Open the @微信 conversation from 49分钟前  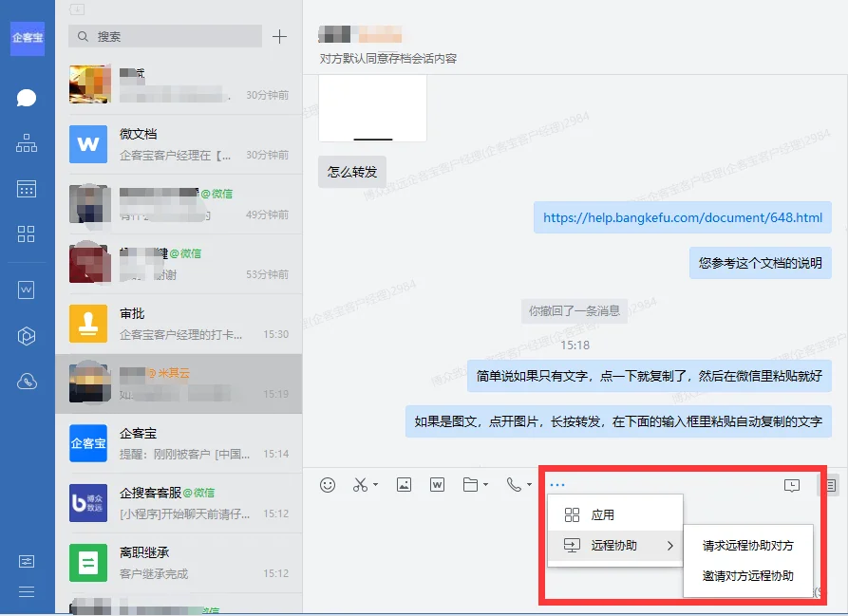[179, 204]
